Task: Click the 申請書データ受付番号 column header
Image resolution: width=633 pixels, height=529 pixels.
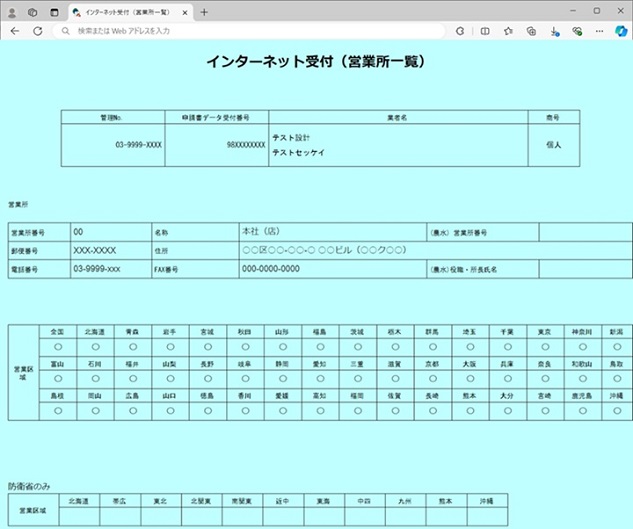Action: [216, 118]
